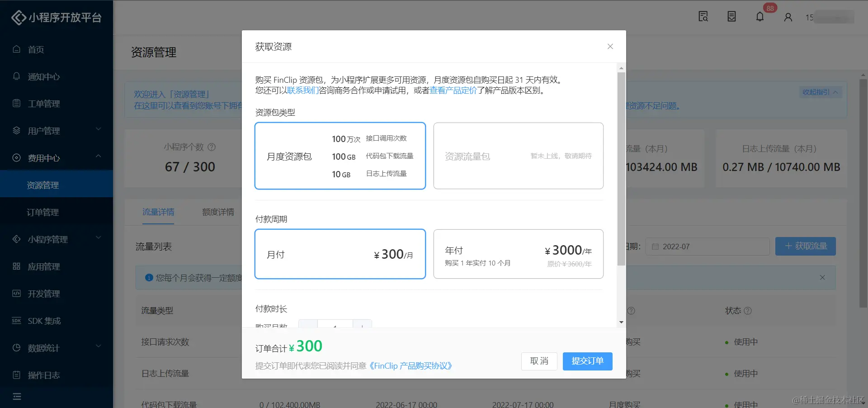This screenshot has width=868, height=408.
Task: Open the 2022-07 date picker field
Action: 708,247
